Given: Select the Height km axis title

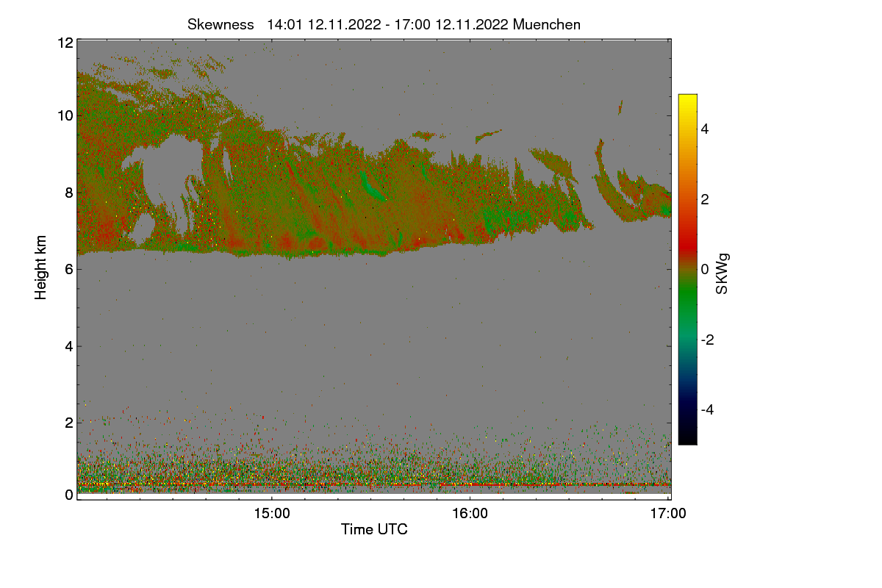Looking at the screenshot, I should [x=41, y=268].
